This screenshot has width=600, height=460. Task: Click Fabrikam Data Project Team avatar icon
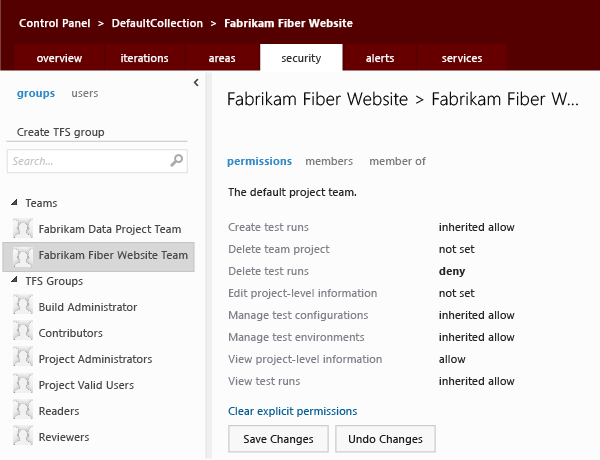pyautogui.click(x=23, y=229)
